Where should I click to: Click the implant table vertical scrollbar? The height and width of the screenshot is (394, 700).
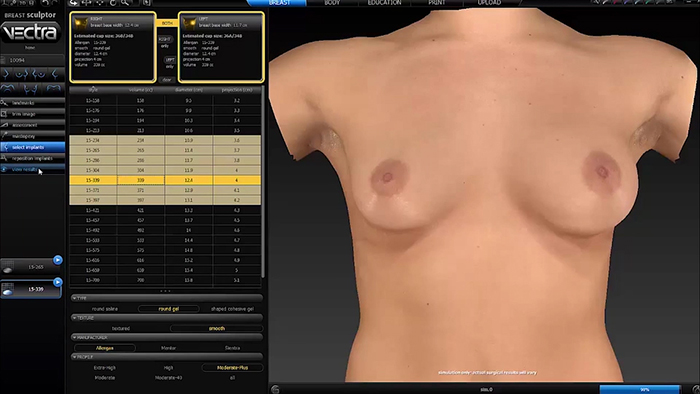pyautogui.click(x=263, y=181)
